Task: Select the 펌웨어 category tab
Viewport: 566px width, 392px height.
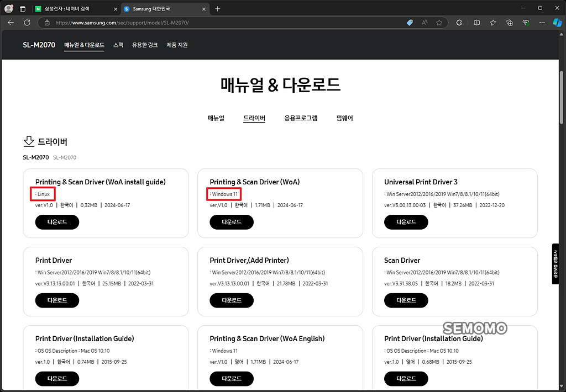Action: (345, 118)
